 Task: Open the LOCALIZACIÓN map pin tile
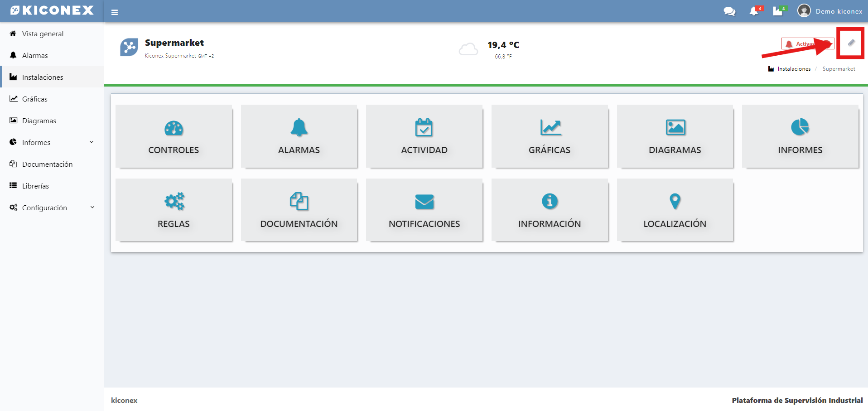(675, 210)
